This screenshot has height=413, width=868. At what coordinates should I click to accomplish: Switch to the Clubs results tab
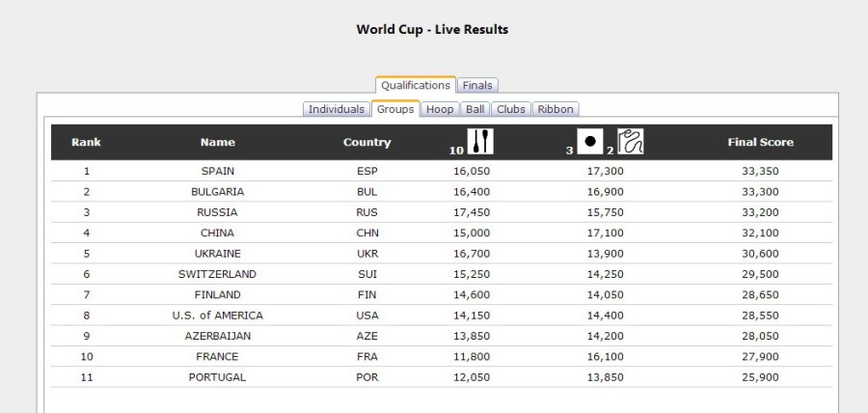[510, 109]
